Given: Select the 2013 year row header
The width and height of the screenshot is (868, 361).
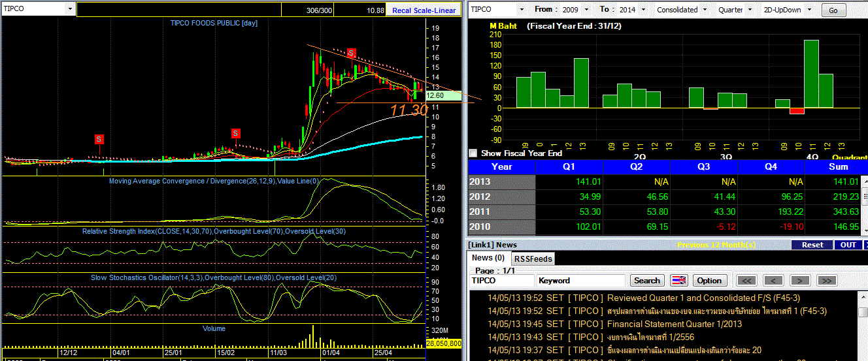Looking at the screenshot, I should 502,181.
